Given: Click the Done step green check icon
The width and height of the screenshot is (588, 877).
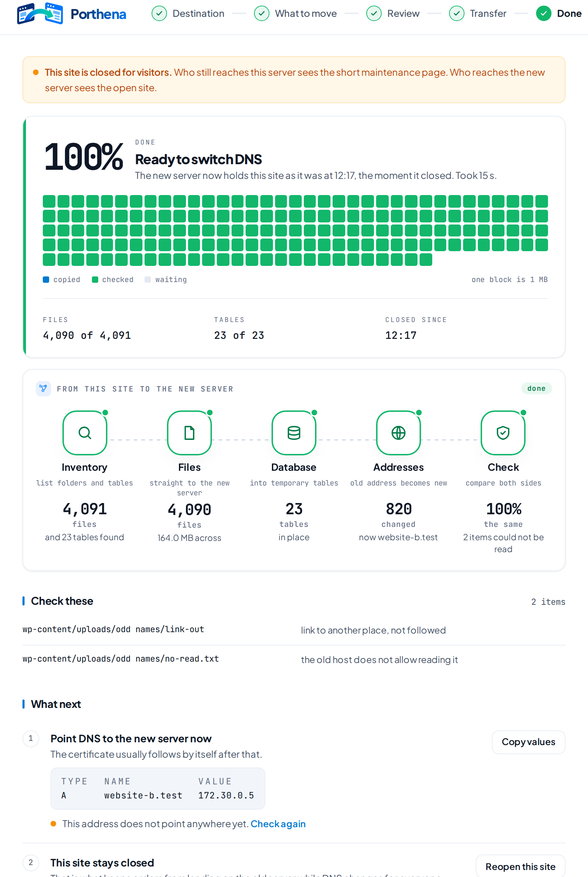Looking at the screenshot, I should pyautogui.click(x=543, y=13).
